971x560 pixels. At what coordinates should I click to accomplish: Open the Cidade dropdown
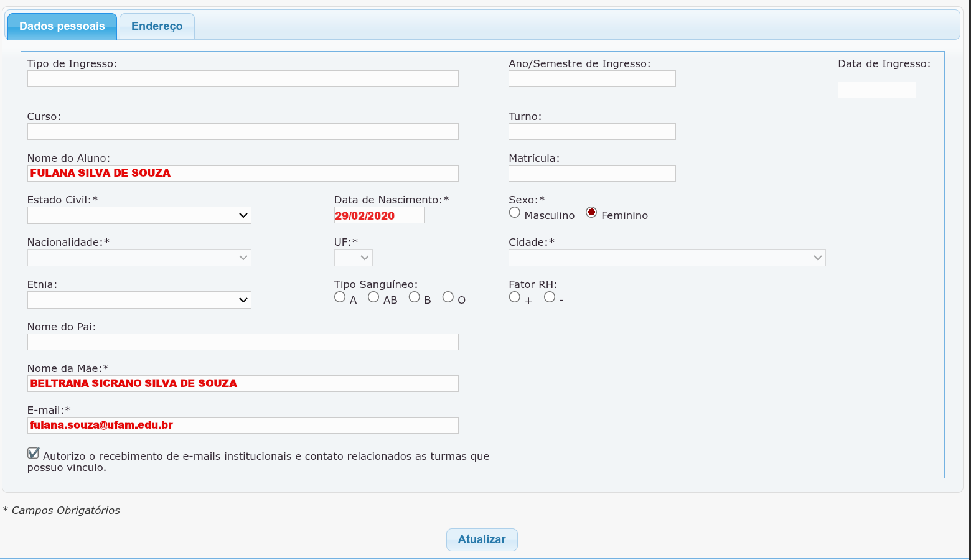tap(667, 258)
